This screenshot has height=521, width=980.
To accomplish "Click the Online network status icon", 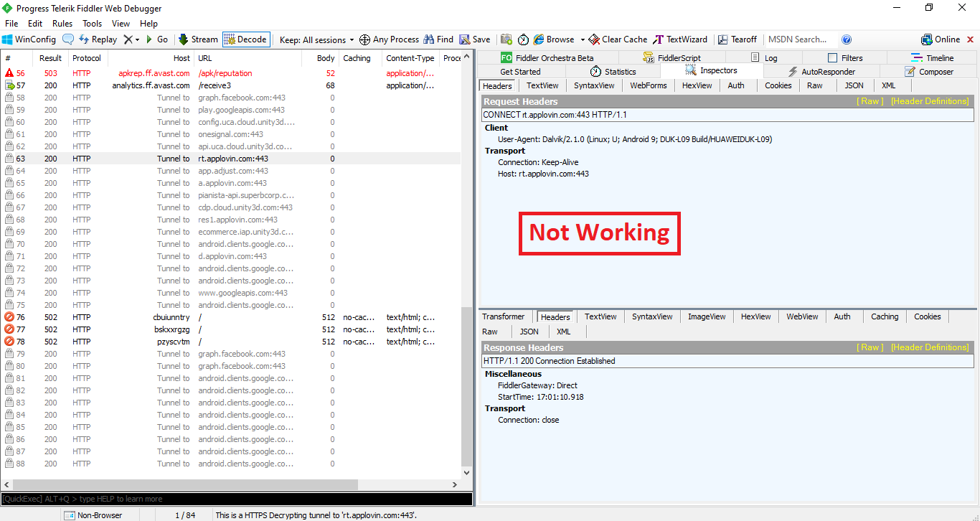I will (941, 39).
